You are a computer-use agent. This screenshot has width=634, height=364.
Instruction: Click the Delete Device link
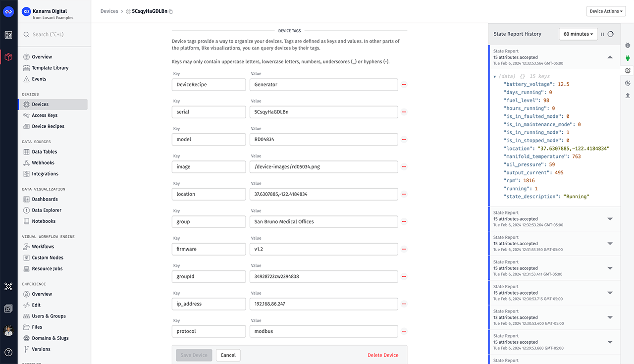[x=383, y=355]
